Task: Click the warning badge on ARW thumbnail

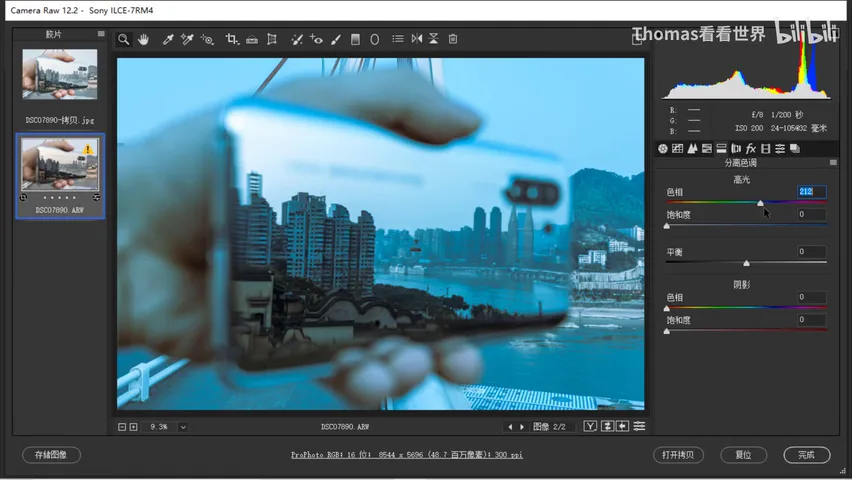Action: click(x=88, y=148)
